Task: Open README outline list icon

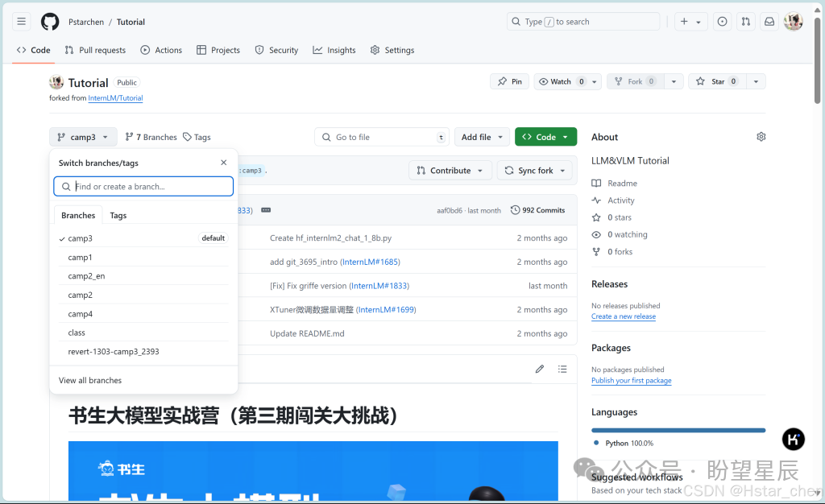Action: coord(562,369)
